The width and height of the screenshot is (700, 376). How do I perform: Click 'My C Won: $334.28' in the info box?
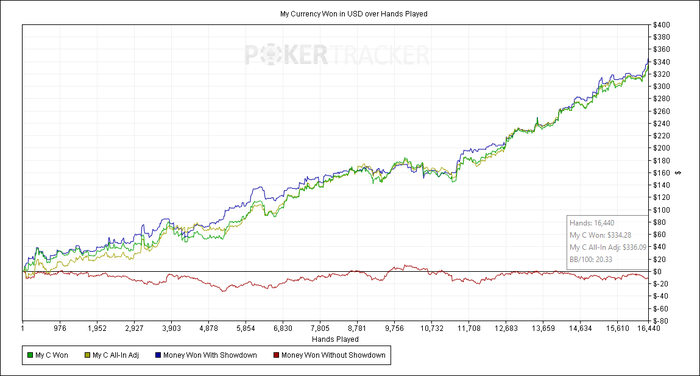pos(600,235)
